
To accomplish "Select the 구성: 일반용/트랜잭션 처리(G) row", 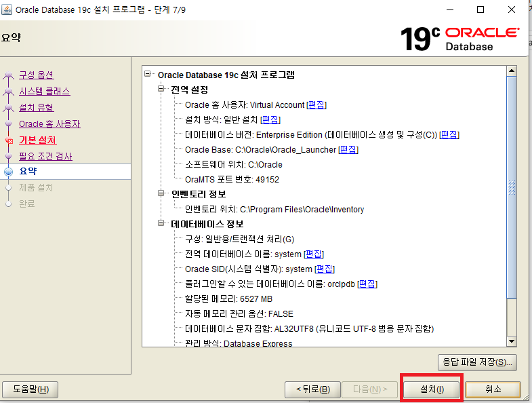I will coord(239,239).
